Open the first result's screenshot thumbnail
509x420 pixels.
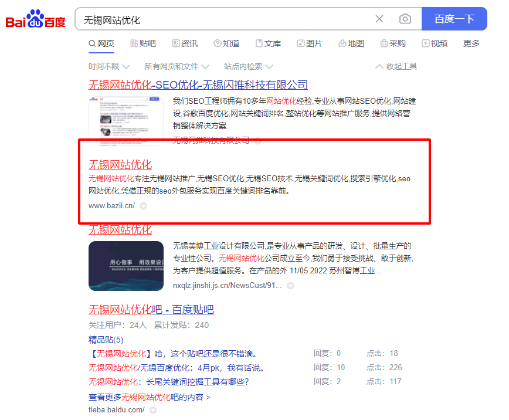126,120
